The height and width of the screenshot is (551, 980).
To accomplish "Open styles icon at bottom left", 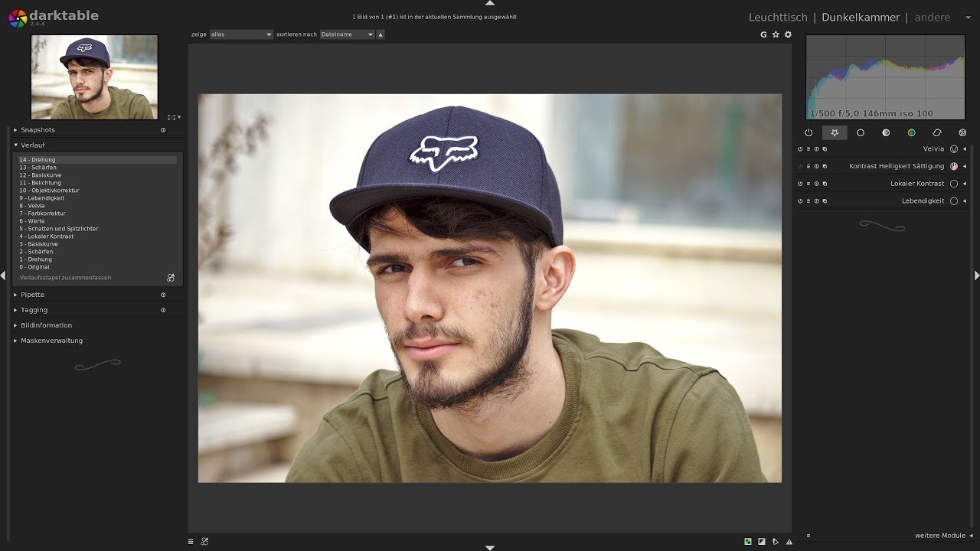I will [204, 541].
